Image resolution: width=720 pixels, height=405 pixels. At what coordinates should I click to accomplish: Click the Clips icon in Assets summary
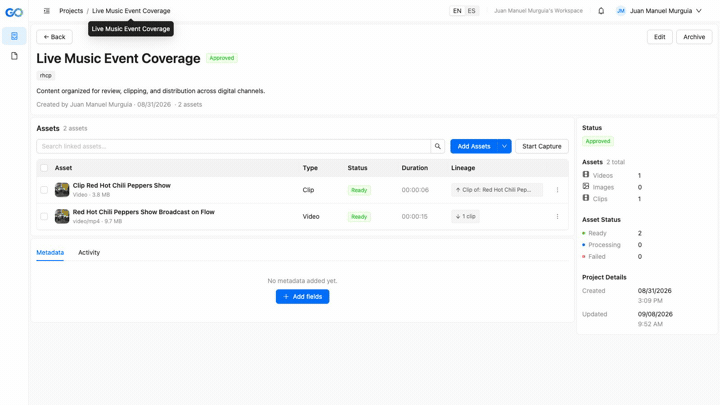tap(586, 198)
